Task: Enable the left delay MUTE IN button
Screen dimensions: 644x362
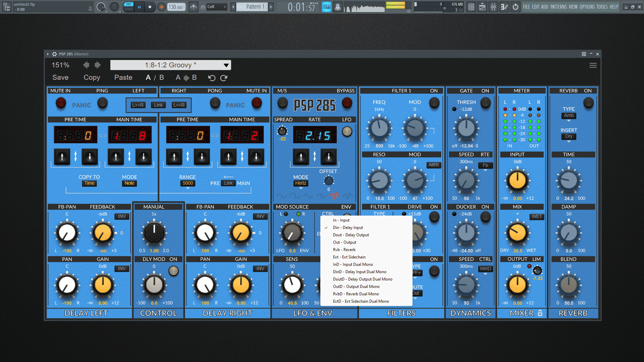Action: click(x=61, y=103)
